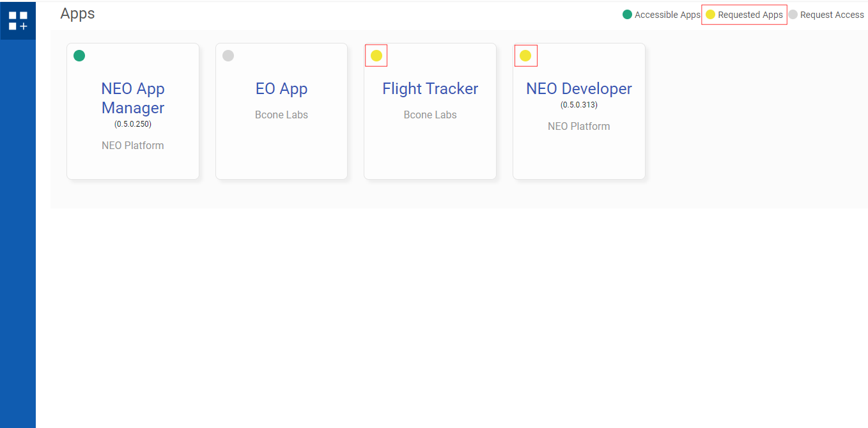This screenshot has height=428, width=868.
Task: Click yellow status dot on Flight Tracker card
Action: point(376,56)
